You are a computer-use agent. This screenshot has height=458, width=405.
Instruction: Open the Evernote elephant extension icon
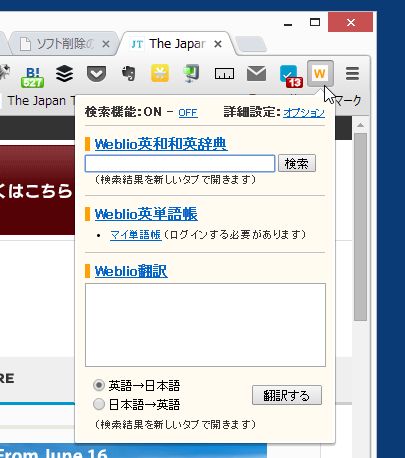point(129,73)
